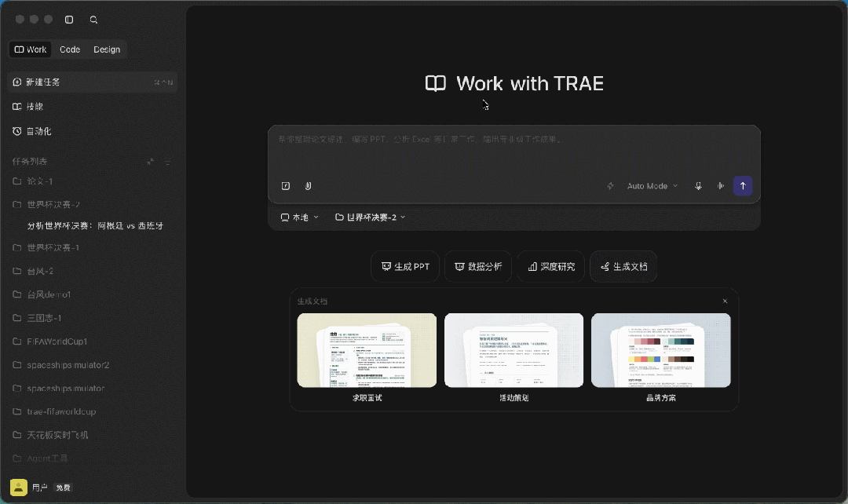Viewport: 848px width, 504px height.
Task: Click the 数据分析 button
Action: tap(478, 267)
